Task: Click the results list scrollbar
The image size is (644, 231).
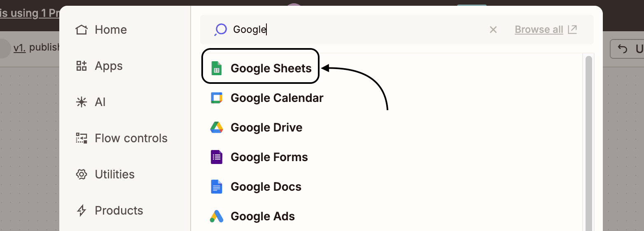Action: (x=588, y=143)
